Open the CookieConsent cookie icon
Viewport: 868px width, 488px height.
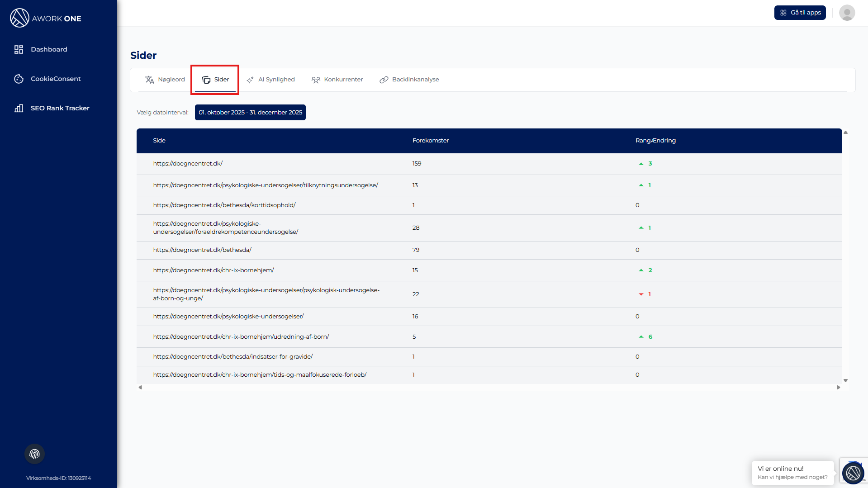19,79
